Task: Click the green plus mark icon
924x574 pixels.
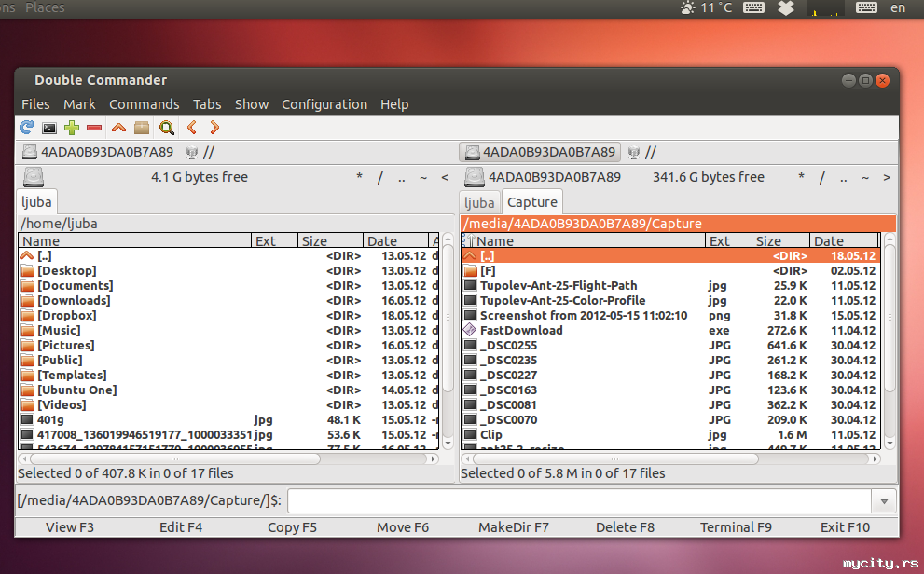Action: [x=72, y=127]
